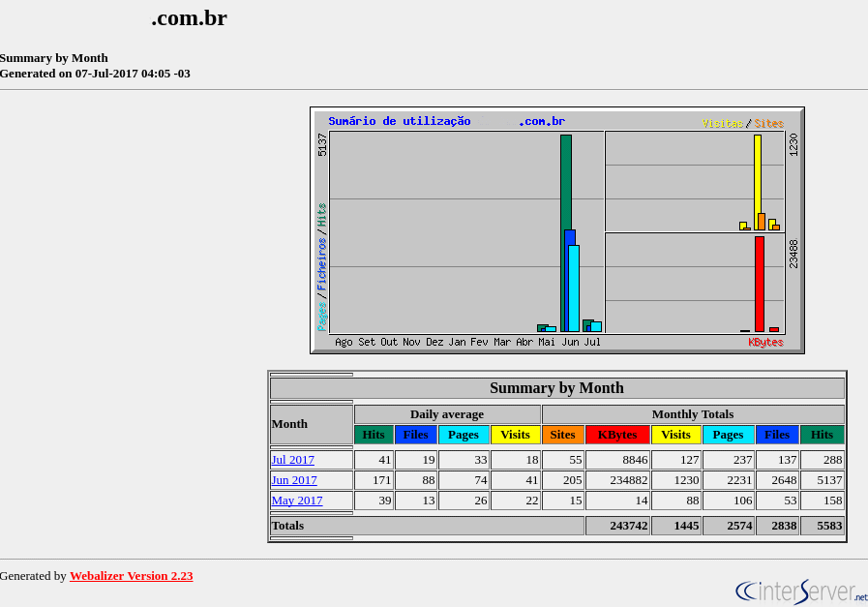The height and width of the screenshot is (607, 868).
Task: Click the Totals row label
Action: [x=427, y=526]
